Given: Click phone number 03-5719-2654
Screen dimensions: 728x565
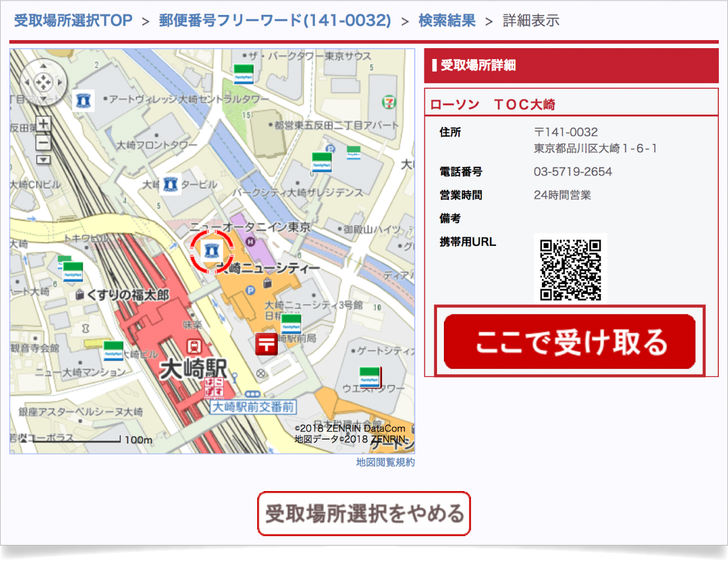Looking at the screenshot, I should coord(573,171).
